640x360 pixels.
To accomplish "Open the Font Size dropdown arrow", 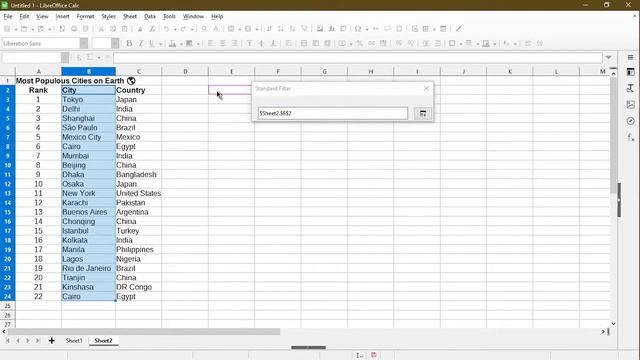I will [116, 43].
